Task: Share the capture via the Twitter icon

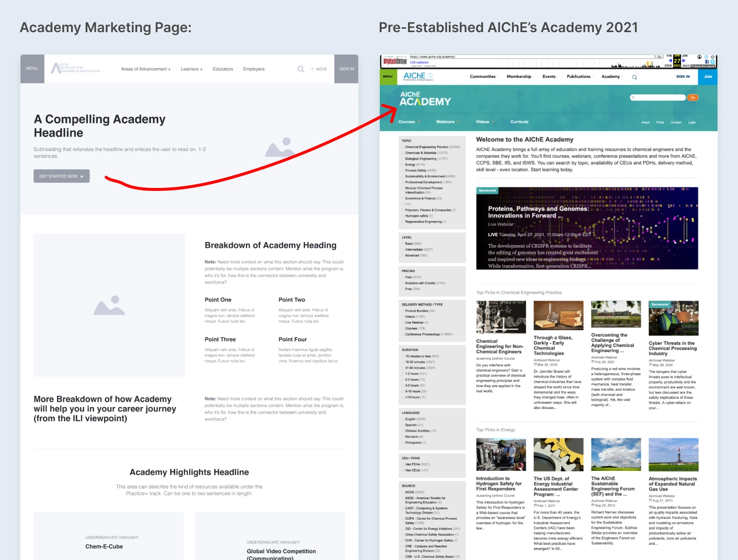Action: [x=713, y=62]
